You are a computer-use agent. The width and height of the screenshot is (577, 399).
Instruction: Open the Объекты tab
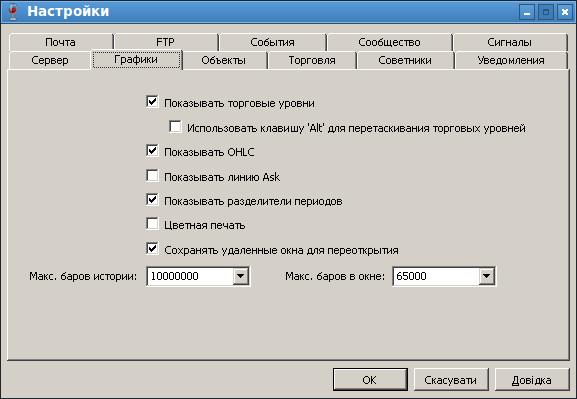[x=224, y=60]
